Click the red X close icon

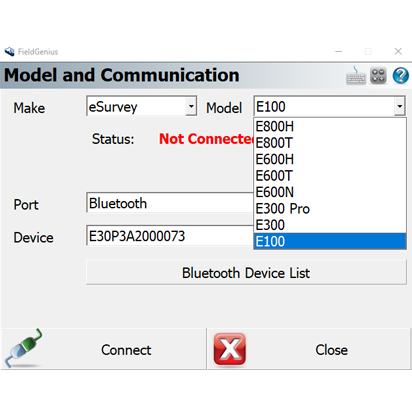[230, 349]
